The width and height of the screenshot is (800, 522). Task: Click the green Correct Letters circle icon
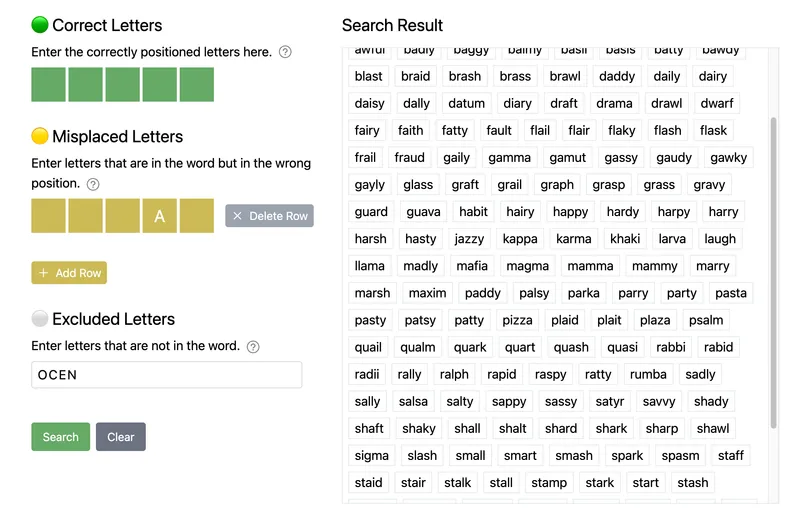[x=40, y=24]
